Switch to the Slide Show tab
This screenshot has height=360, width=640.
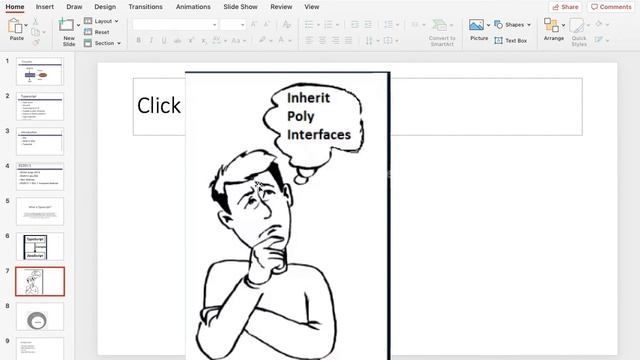pos(240,7)
